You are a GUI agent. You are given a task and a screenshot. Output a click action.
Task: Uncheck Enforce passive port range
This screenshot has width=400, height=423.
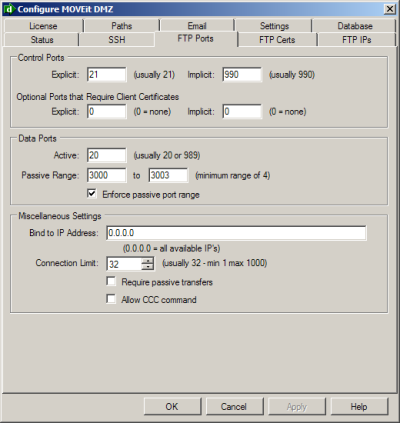pyautogui.click(x=92, y=194)
